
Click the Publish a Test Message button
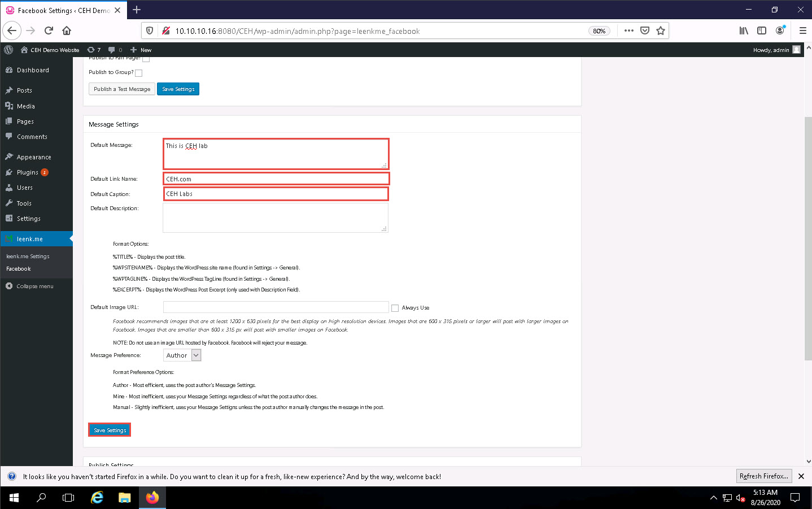tap(122, 89)
